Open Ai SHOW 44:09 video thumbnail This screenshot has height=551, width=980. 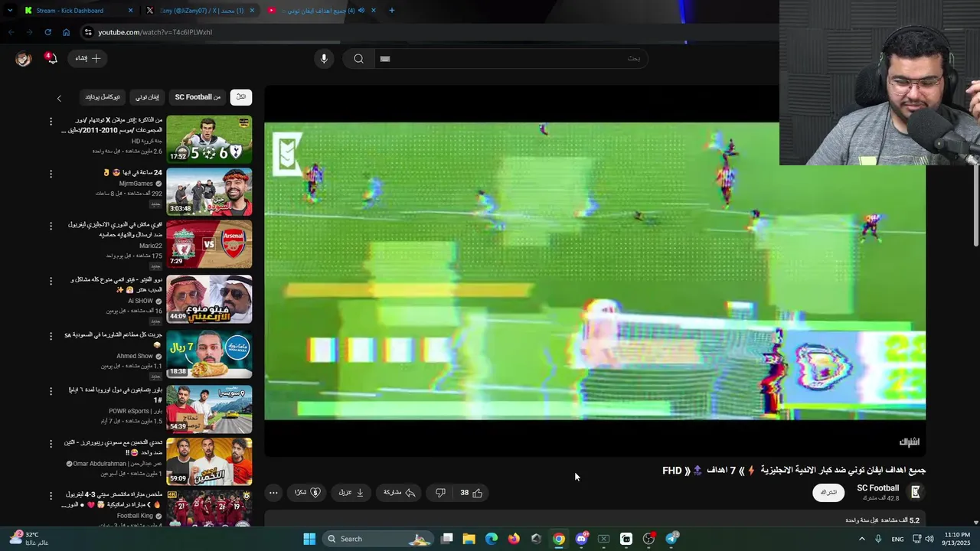click(x=209, y=299)
